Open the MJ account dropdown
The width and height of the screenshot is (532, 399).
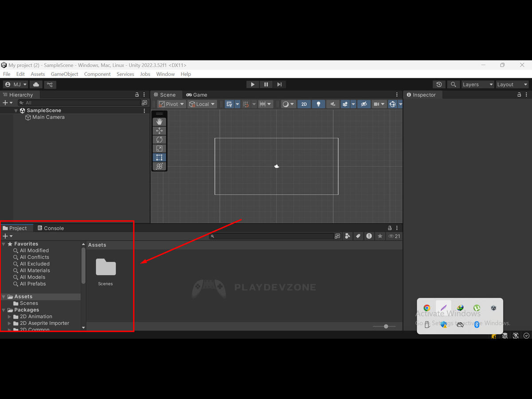pos(16,85)
